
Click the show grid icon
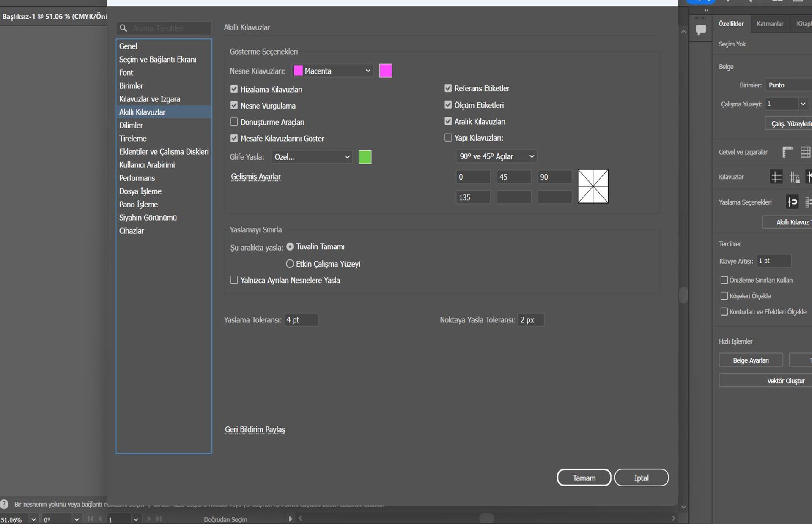(805, 152)
